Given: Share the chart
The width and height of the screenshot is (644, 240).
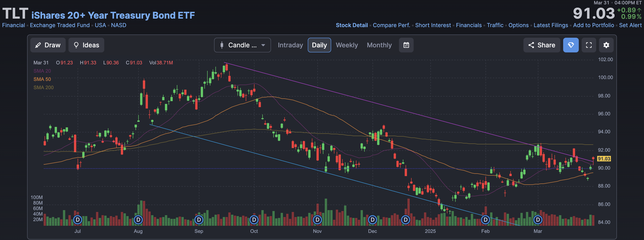Looking at the screenshot, I should coord(542,45).
